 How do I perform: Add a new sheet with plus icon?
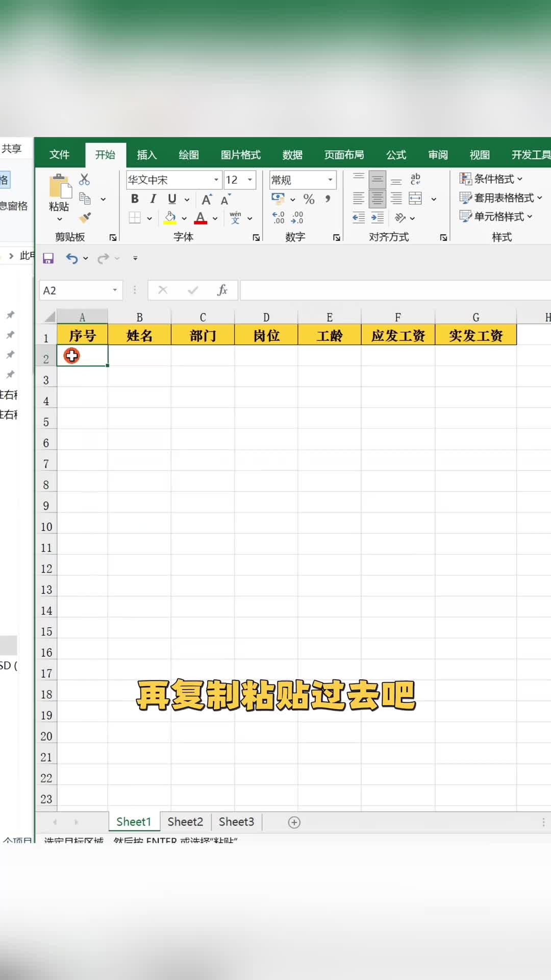pyautogui.click(x=294, y=822)
